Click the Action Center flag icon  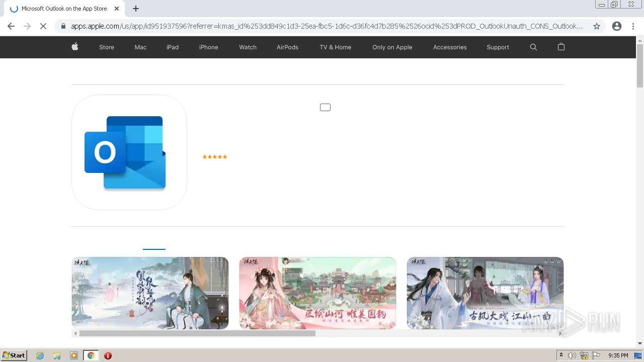(x=596, y=355)
